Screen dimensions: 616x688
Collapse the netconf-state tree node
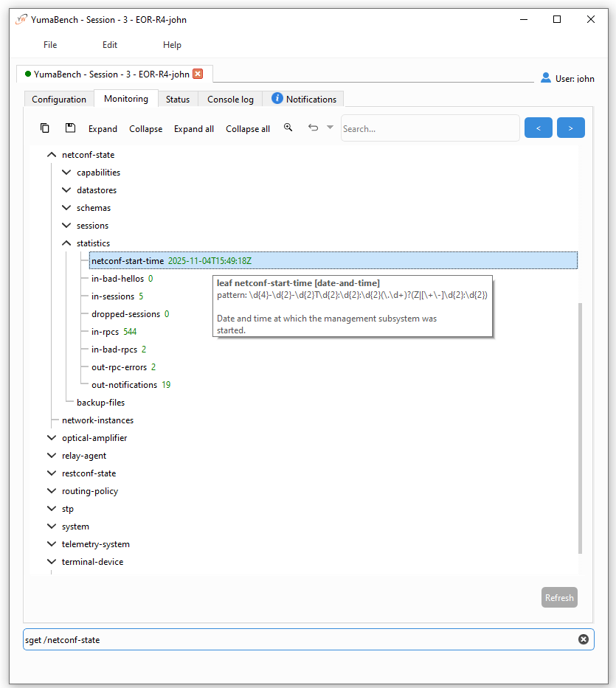click(x=52, y=155)
